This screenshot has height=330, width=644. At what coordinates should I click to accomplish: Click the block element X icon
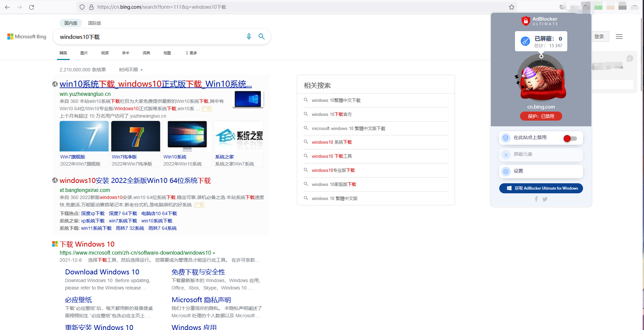pos(506,155)
